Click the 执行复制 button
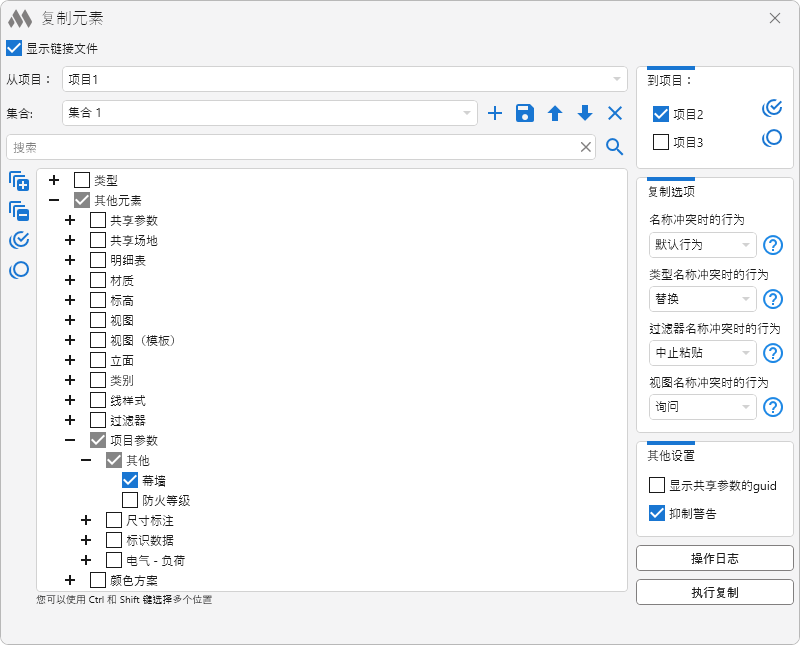This screenshot has height=645, width=800. tap(715, 592)
